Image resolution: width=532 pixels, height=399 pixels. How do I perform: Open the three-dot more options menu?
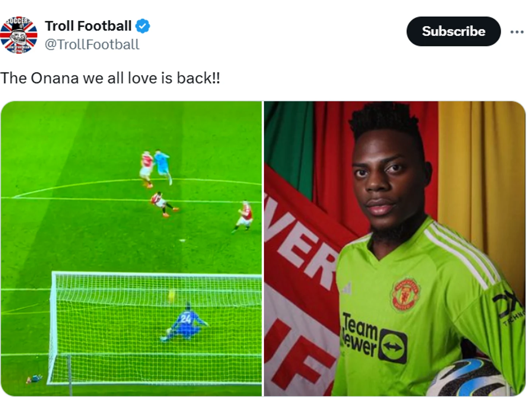pos(517,32)
